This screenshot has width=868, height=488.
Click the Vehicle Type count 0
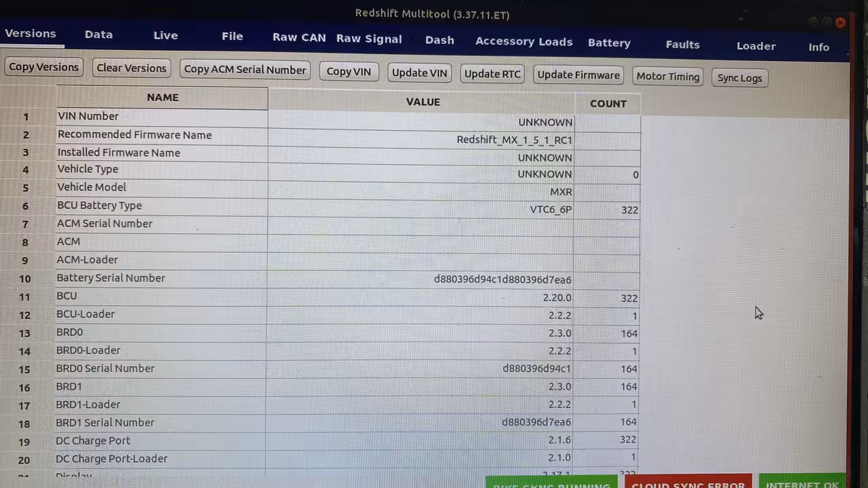tap(635, 175)
